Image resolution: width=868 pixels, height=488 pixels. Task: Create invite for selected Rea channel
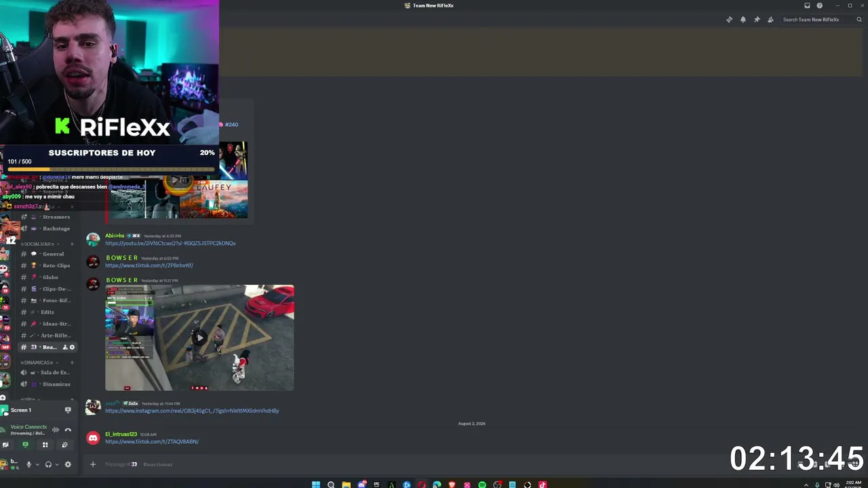[65, 347]
